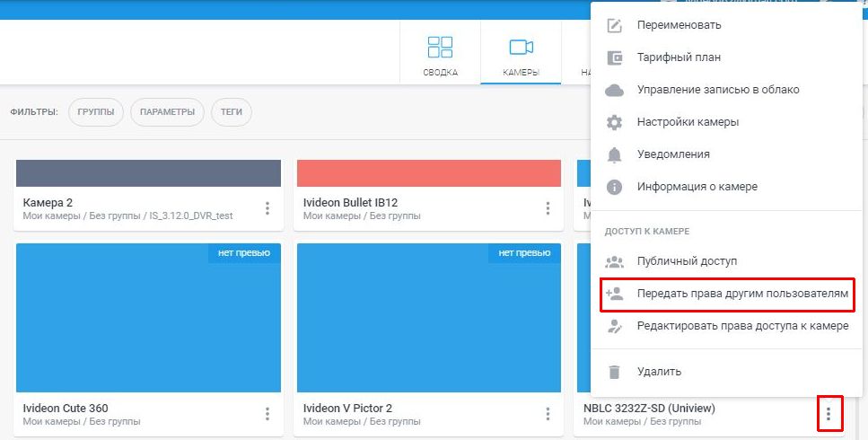Click the wallet icon for Тарифный план
The height and width of the screenshot is (440, 868).
pos(615,57)
